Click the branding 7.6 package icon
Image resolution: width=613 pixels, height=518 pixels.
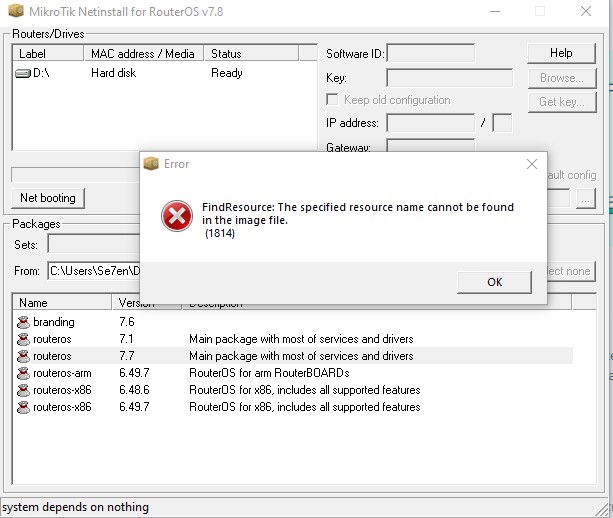click(x=23, y=322)
